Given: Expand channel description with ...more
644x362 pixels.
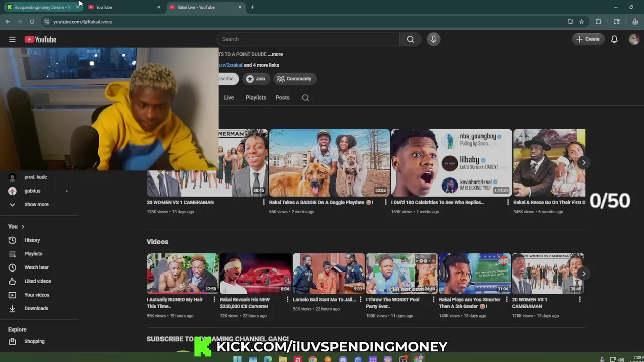Looking at the screenshot, I should [x=275, y=54].
